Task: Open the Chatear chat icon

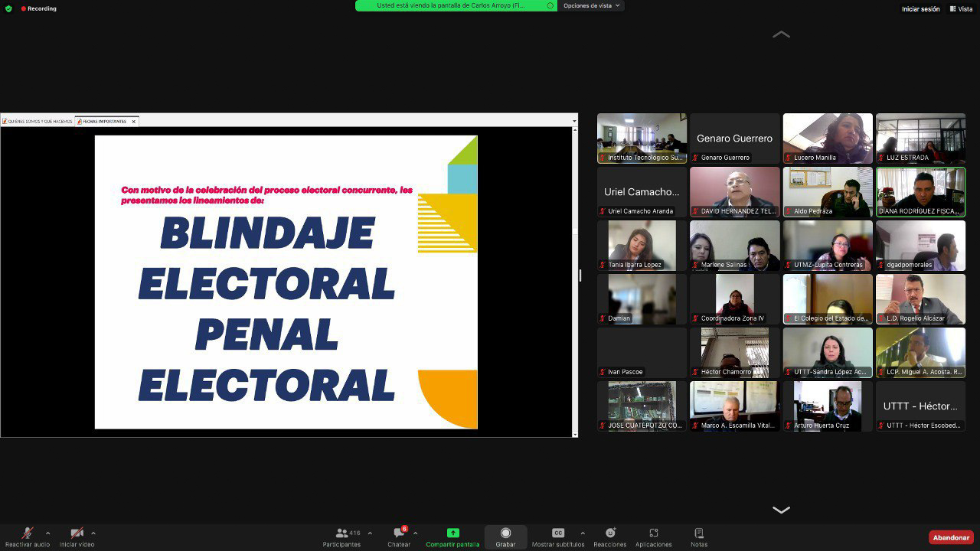Action: pos(399,533)
